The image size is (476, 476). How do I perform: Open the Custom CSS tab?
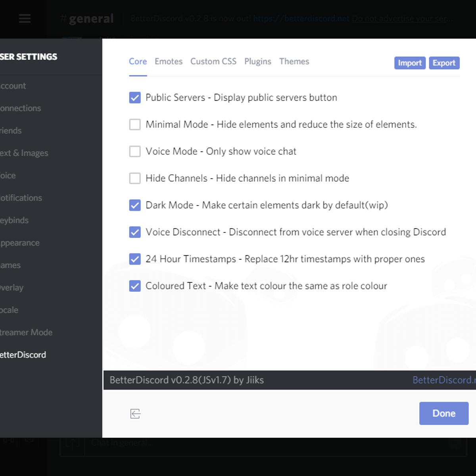[x=213, y=61]
